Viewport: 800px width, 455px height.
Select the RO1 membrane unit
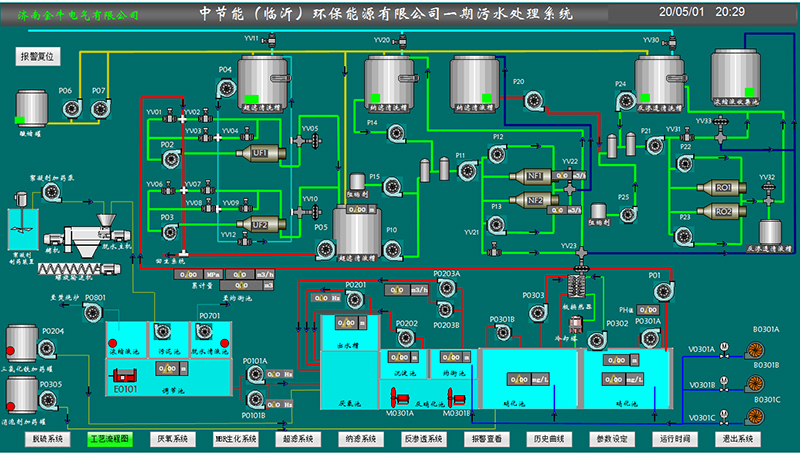pos(721,188)
